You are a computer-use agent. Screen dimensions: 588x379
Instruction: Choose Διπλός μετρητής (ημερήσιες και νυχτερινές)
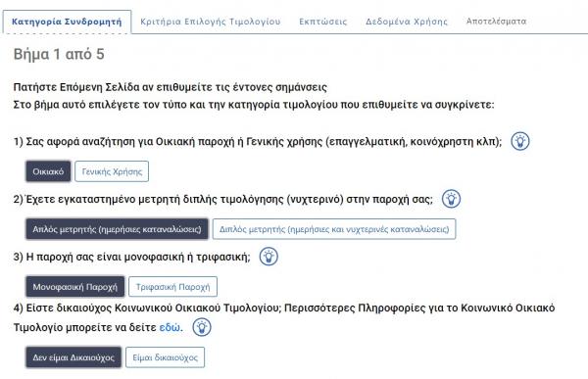point(334,229)
